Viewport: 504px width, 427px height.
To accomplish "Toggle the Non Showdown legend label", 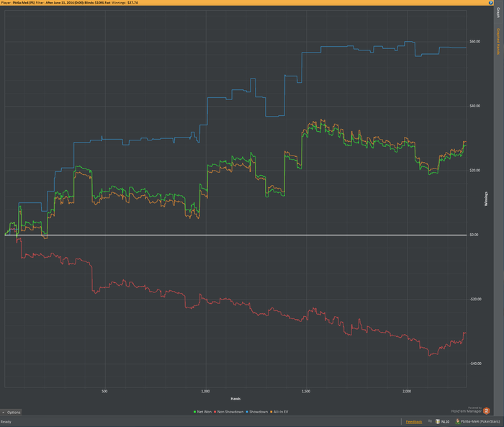I will [x=230, y=412].
